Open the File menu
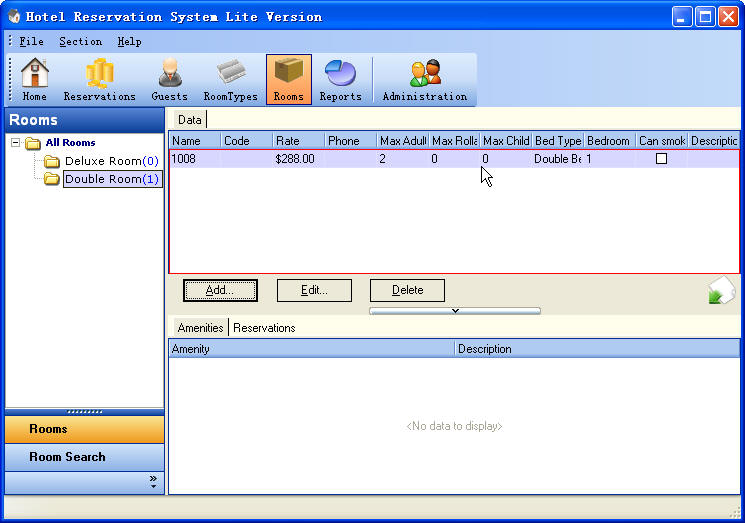 tap(31, 42)
